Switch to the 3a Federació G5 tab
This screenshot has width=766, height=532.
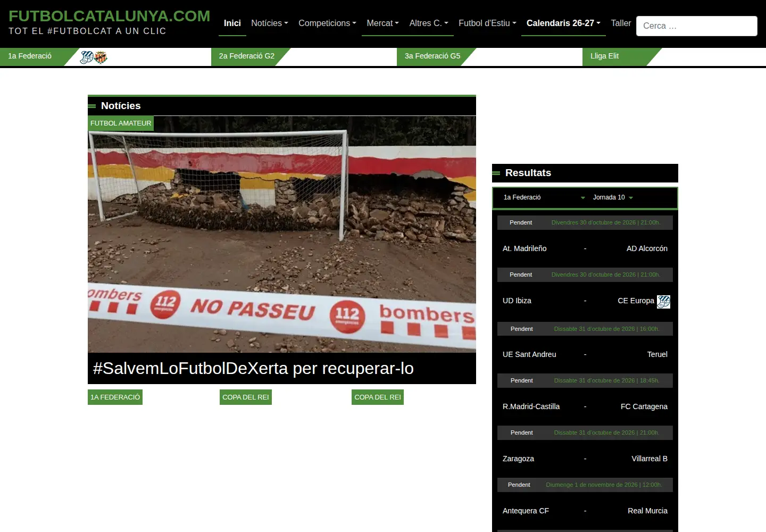(432, 56)
